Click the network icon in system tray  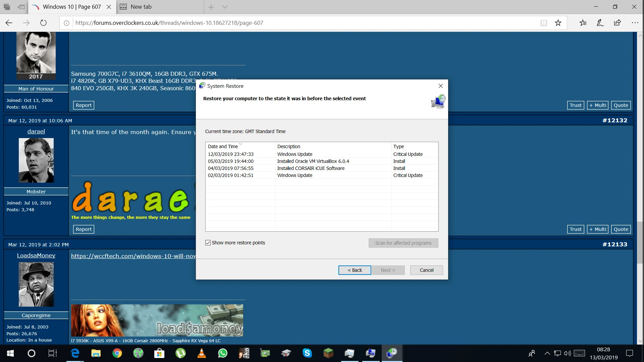pos(557,353)
